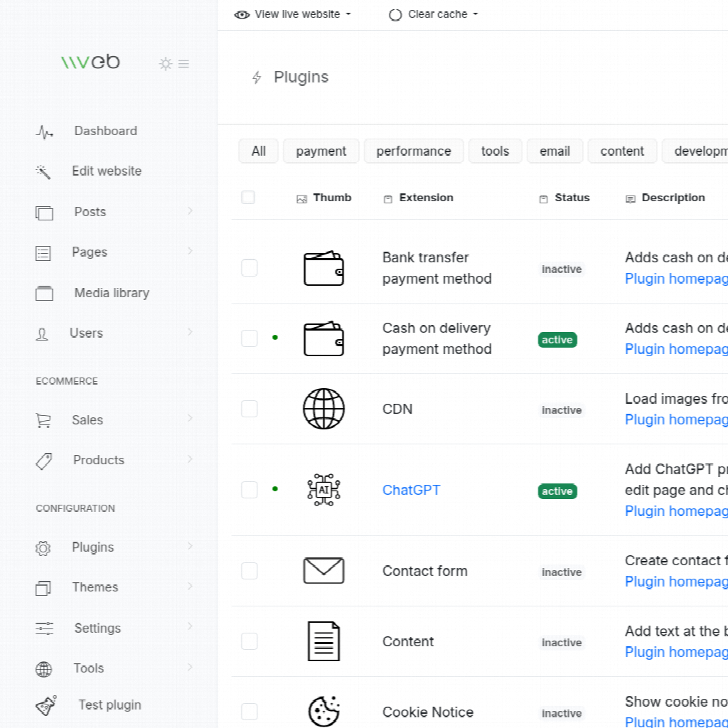This screenshot has height=728, width=728.
Task: Click the Edit website magic wand icon
Action: point(43,172)
